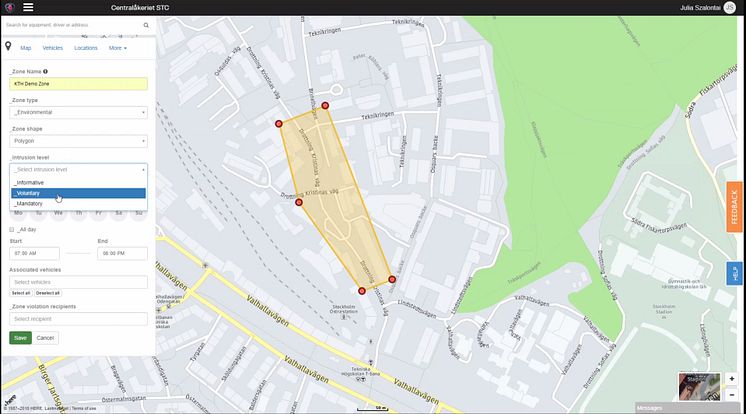
Task: Expand the More menu
Action: (x=118, y=48)
